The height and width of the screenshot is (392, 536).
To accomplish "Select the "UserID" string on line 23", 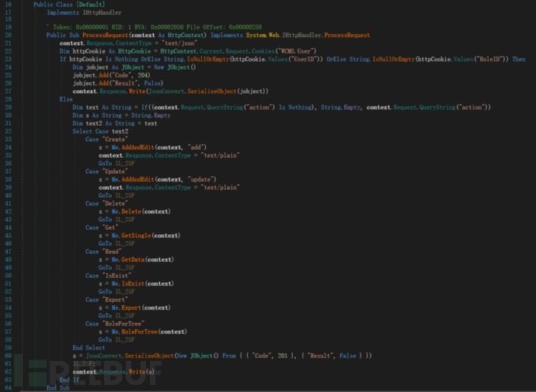I will pyautogui.click(x=305, y=59).
